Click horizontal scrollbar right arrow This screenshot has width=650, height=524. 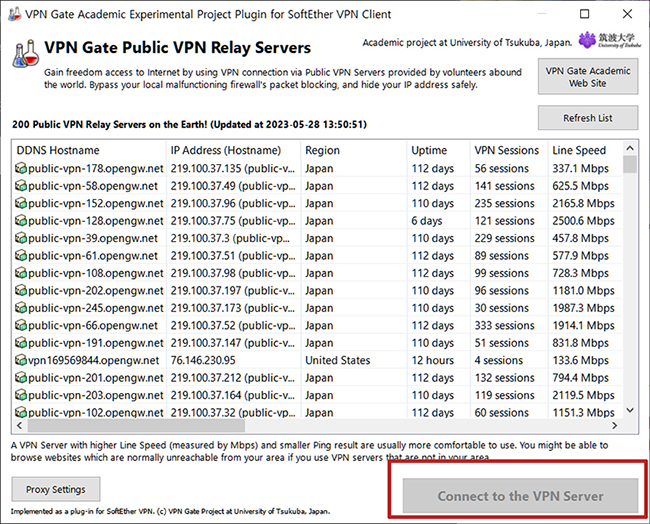(615, 425)
